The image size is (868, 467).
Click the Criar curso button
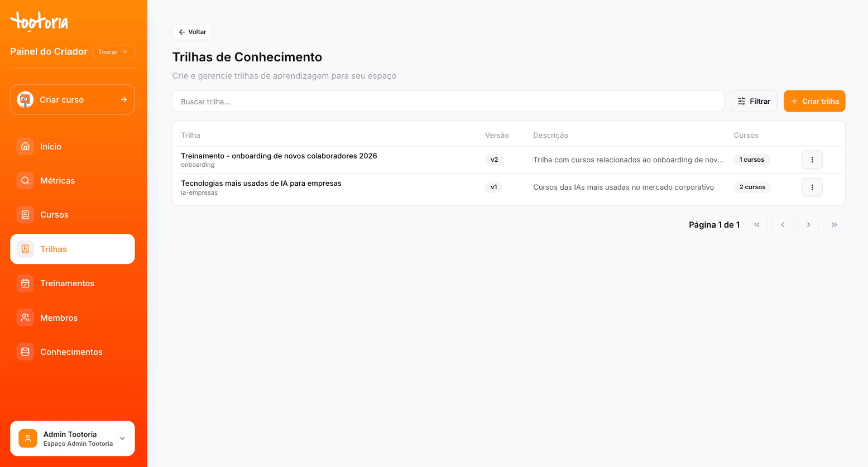(73, 99)
